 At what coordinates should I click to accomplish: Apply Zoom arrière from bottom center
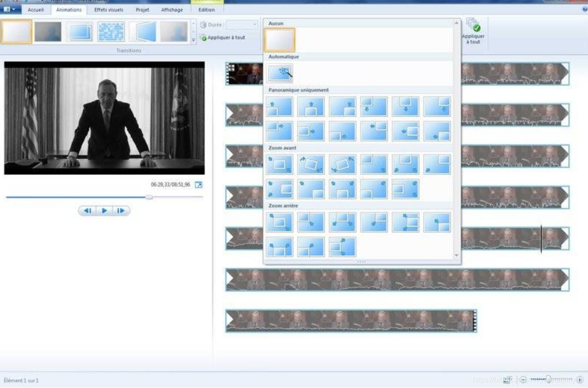pyautogui.click(x=280, y=247)
